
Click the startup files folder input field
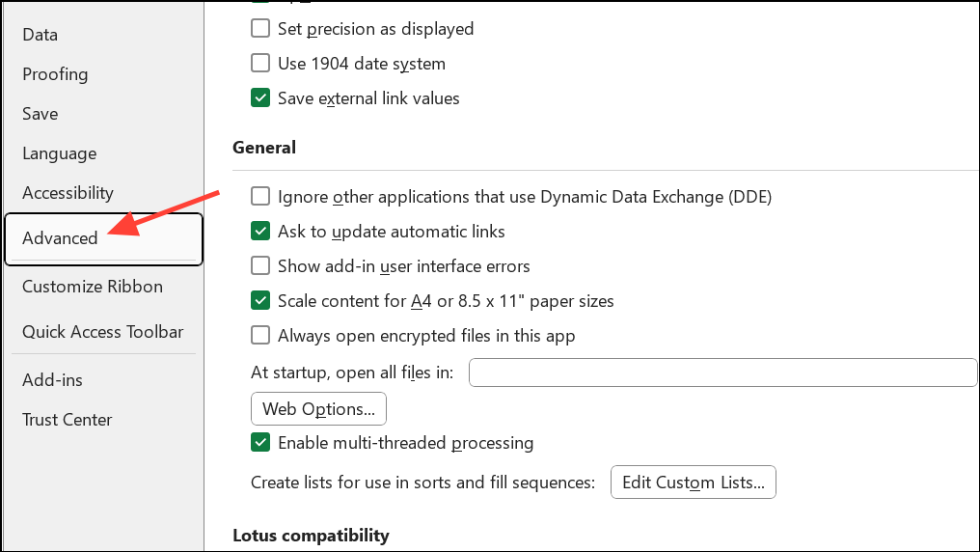coord(722,373)
